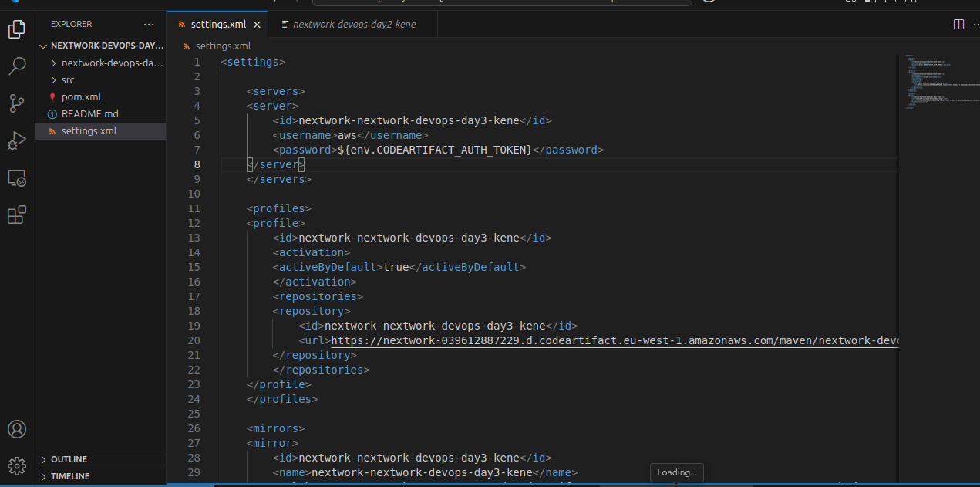This screenshot has height=487, width=980.
Task: Click </repository> closing tag line 21
Action: [315, 355]
